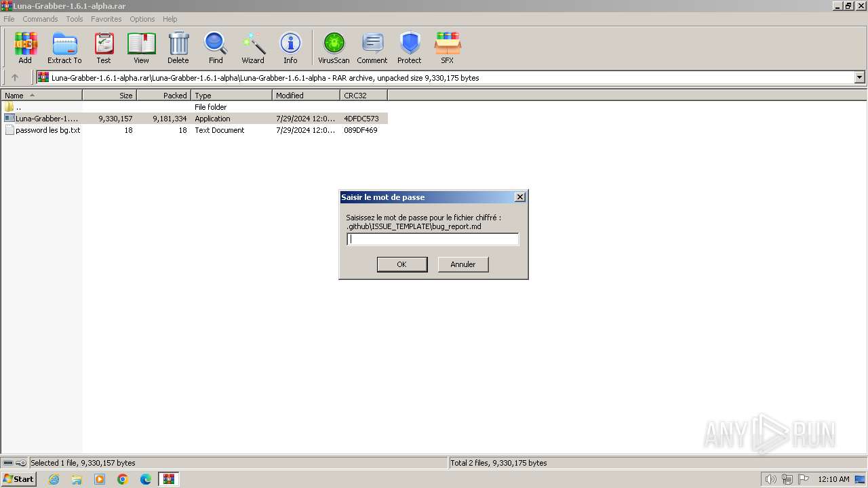Viewport: 868px width, 488px height.
Task: Open the Wizard wand icon
Action: (253, 47)
